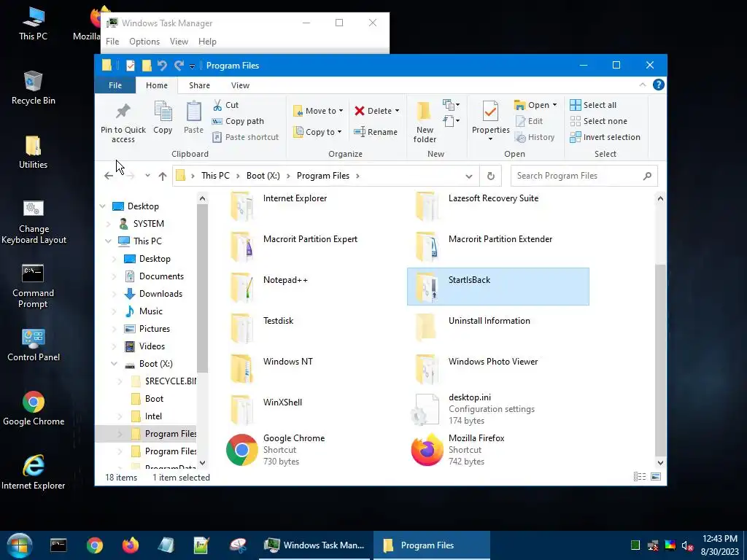
Task: Refresh the Program Files folder
Action: [491, 176]
